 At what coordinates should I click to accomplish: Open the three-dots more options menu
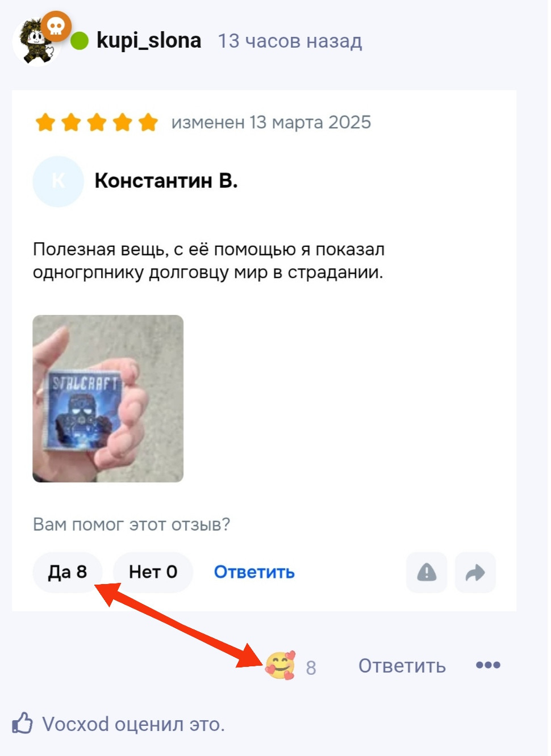(x=488, y=665)
